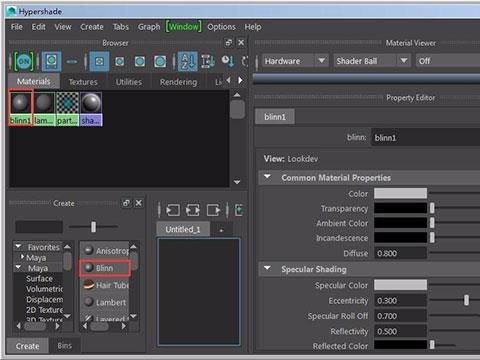Switch to the Bins tab
The image size is (480, 360).
click(64, 346)
